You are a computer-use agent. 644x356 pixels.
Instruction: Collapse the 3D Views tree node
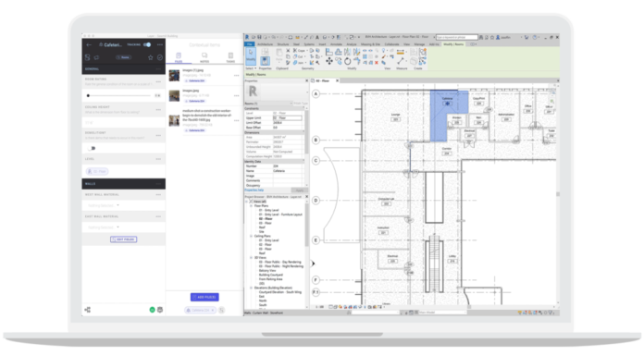pos(252,257)
